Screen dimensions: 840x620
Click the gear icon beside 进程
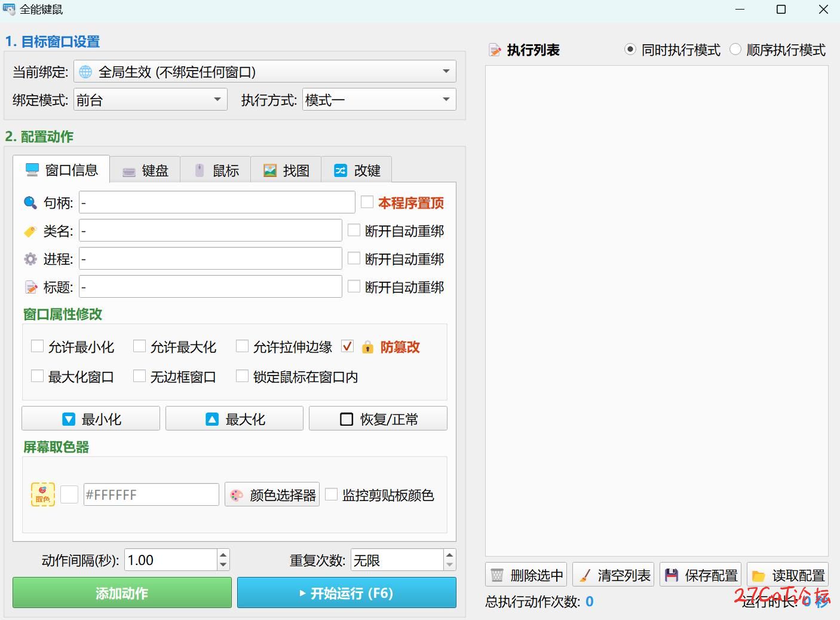pyautogui.click(x=30, y=259)
